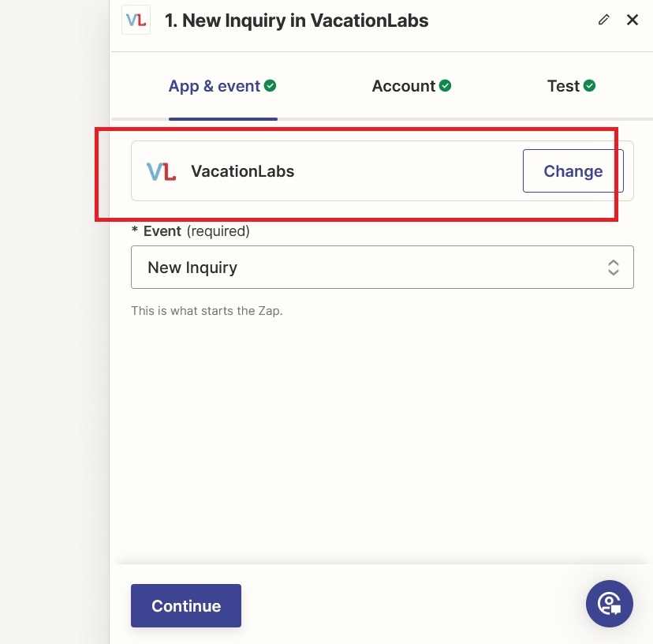Click the empty canvas area left of the panel

click(x=54, y=316)
